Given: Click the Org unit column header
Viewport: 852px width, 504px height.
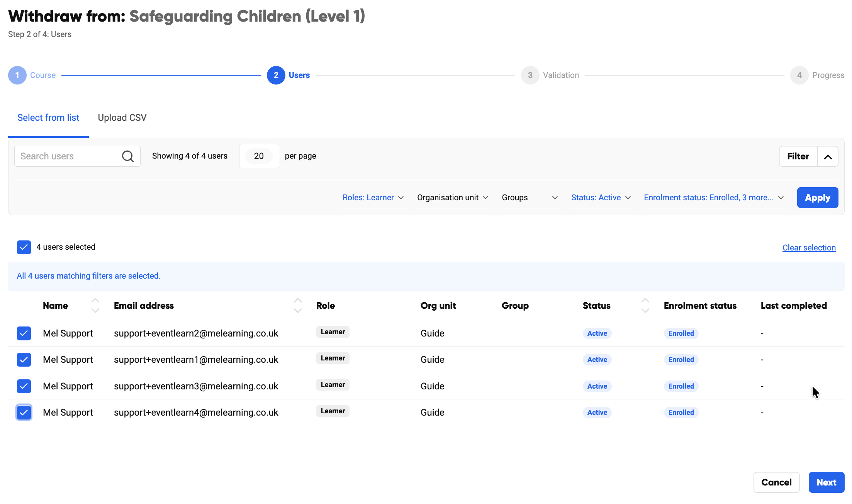Looking at the screenshot, I should click(x=438, y=306).
